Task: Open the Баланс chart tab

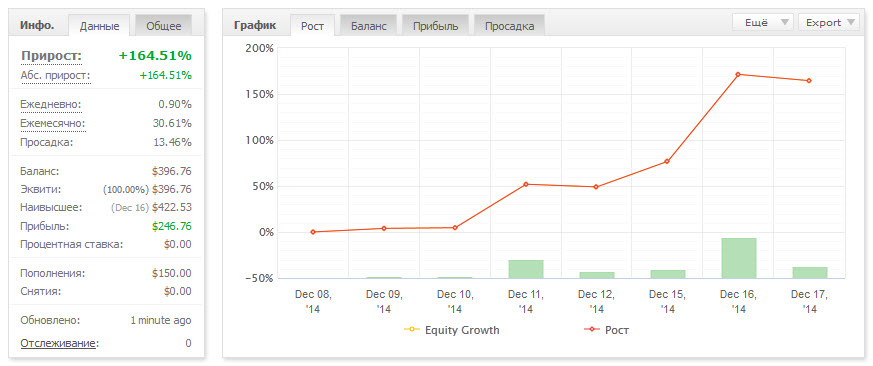Action: [368, 26]
